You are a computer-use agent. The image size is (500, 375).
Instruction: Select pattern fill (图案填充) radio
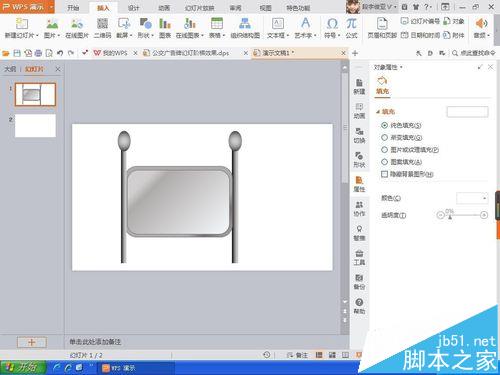pyautogui.click(x=384, y=162)
